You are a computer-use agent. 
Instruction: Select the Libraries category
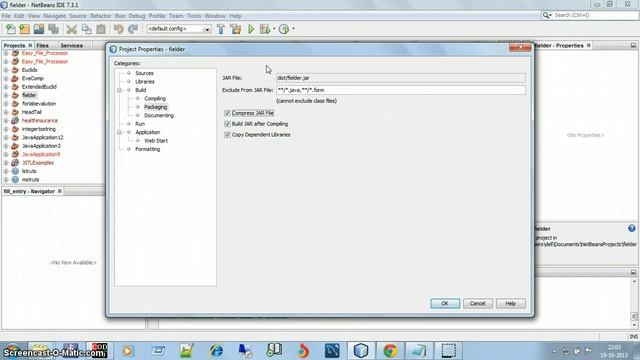[144, 82]
